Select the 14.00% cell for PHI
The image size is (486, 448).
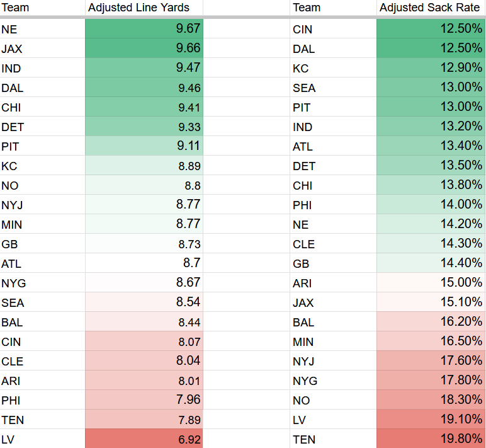(x=430, y=205)
